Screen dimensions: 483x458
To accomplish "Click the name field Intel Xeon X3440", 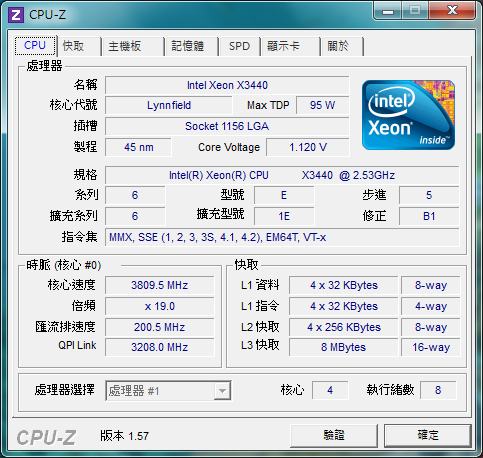I will 227,85.
